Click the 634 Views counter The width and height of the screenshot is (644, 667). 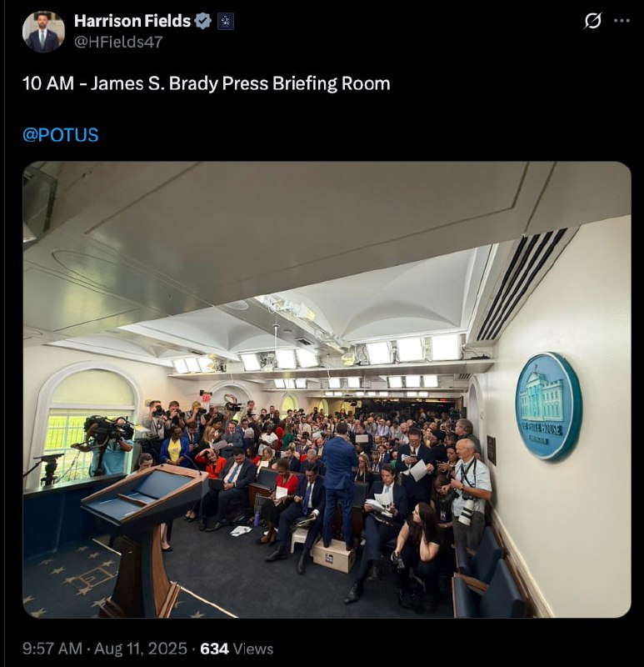pyautogui.click(x=237, y=649)
